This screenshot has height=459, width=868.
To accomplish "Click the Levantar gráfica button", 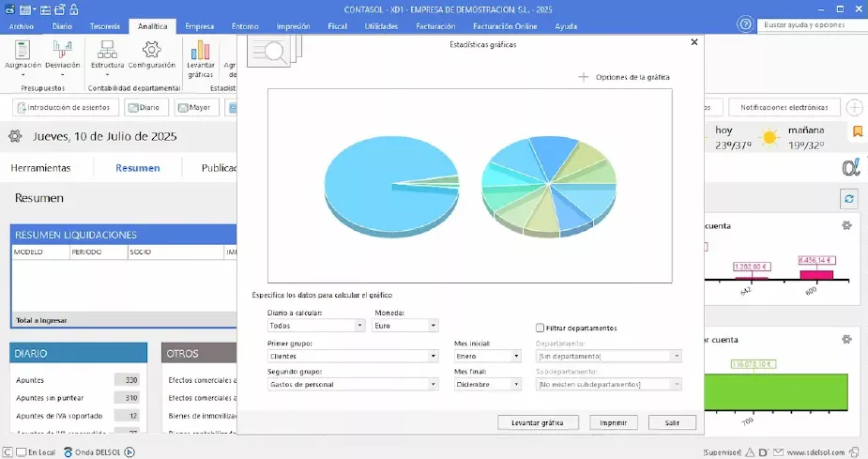I will pyautogui.click(x=538, y=423).
